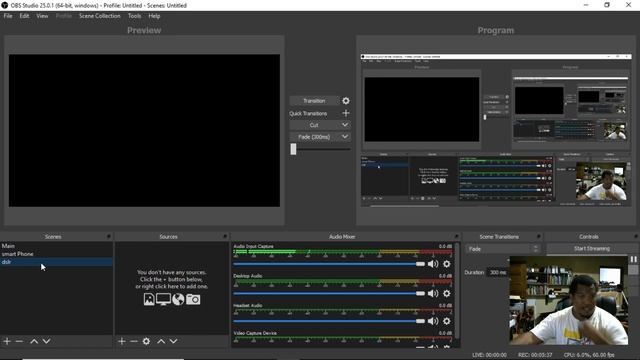Move the source up in Sources
Viewport: 640px width, 360px height.
(161, 341)
